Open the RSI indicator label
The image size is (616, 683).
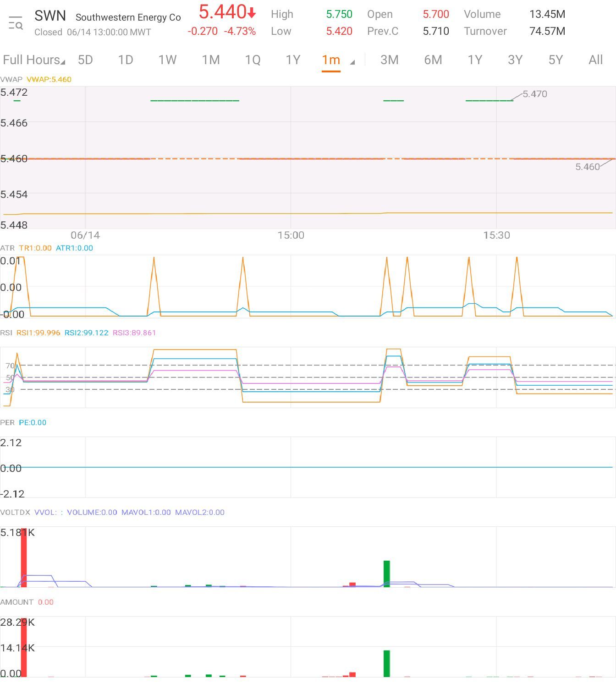(6, 333)
